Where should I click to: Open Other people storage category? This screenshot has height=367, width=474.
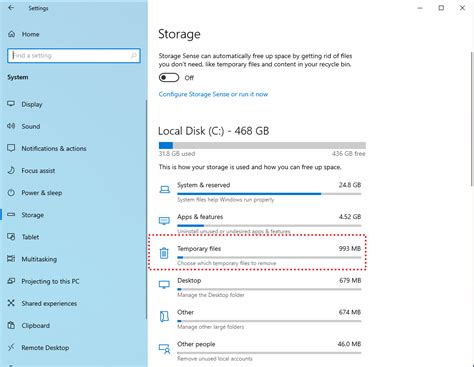(x=260, y=351)
